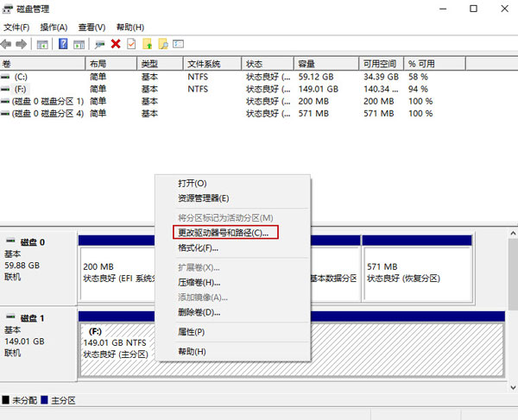Click the 149.01 GB capacity cell in volume list
Viewport: 518px width, 420px height.
pyautogui.click(x=319, y=89)
